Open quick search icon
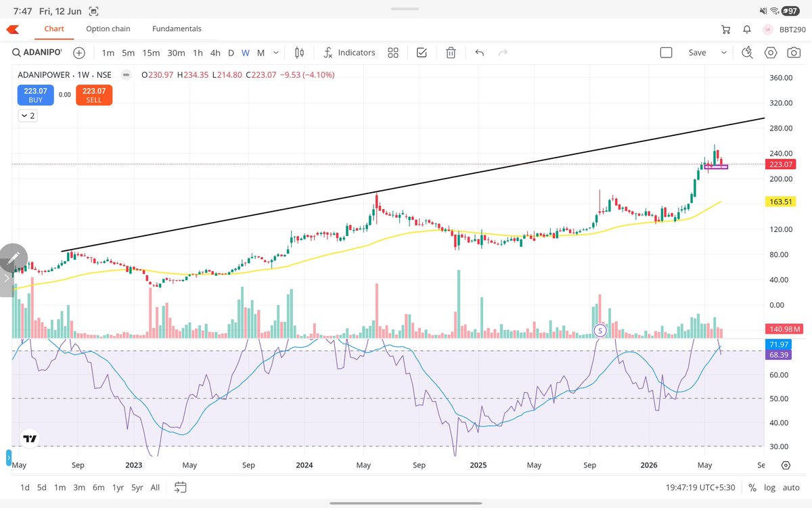 tap(747, 53)
